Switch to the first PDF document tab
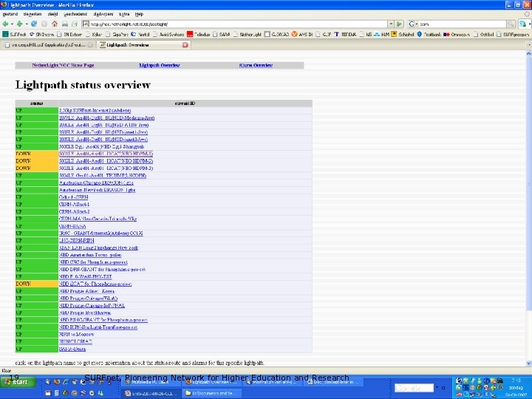 click(x=48, y=45)
